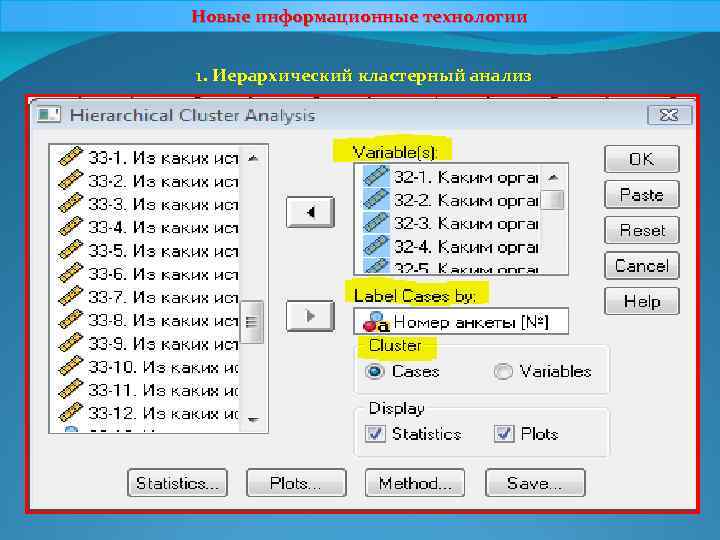Click the scale icon beside variable 33-3
This screenshot has width=720, height=540.
click(x=70, y=203)
